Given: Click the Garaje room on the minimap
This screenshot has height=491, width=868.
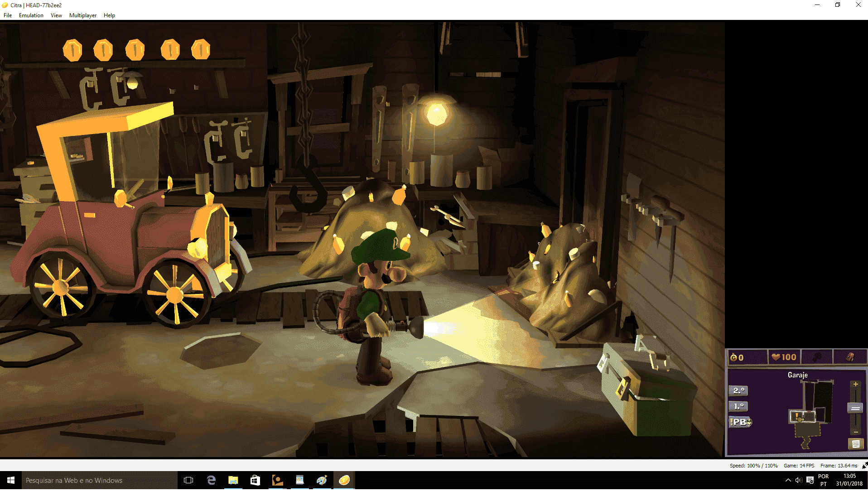Looking at the screenshot, I should 802,416.
